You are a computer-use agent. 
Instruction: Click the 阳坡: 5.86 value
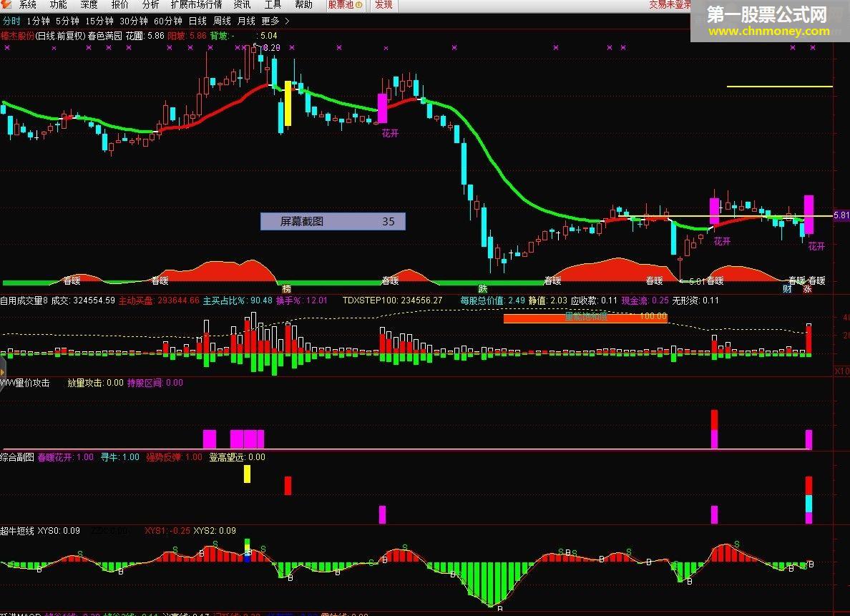click(x=187, y=36)
